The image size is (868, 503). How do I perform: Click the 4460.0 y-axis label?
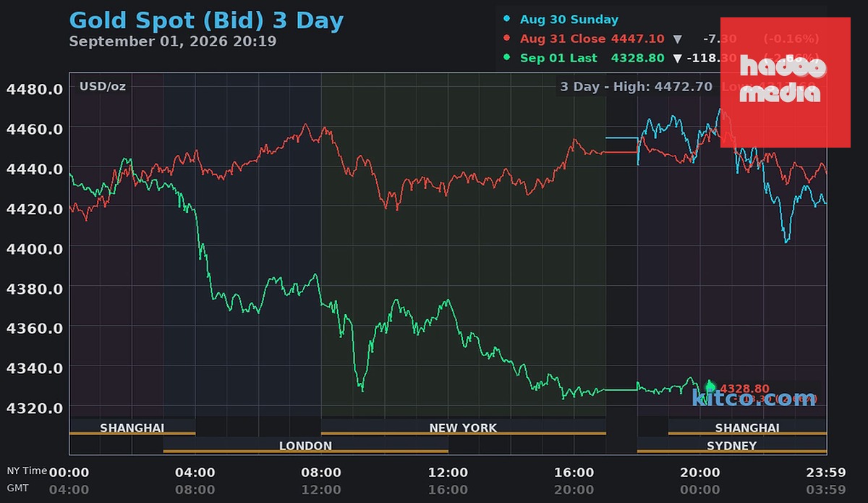(34, 129)
